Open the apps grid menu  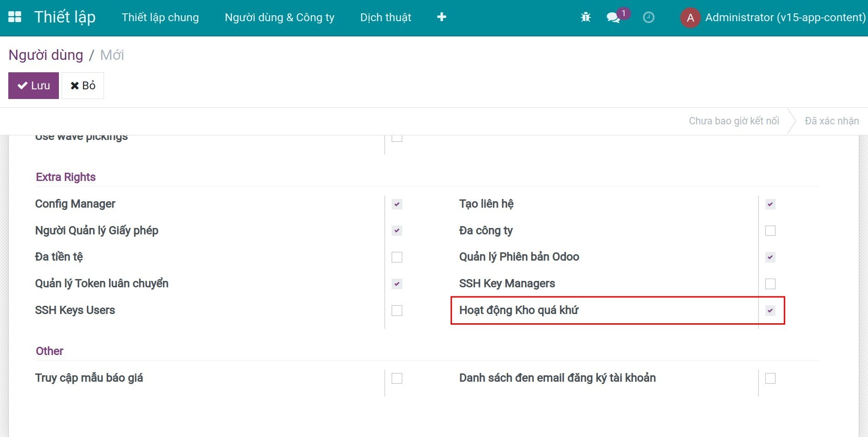click(15, 17)
